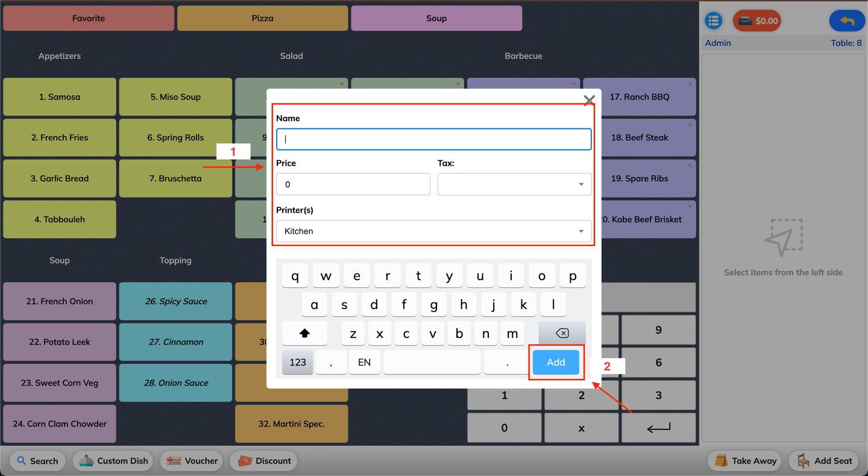Open the Custom Dish option
This screenshot has height=476, width=868.
[x=113, y=461]
